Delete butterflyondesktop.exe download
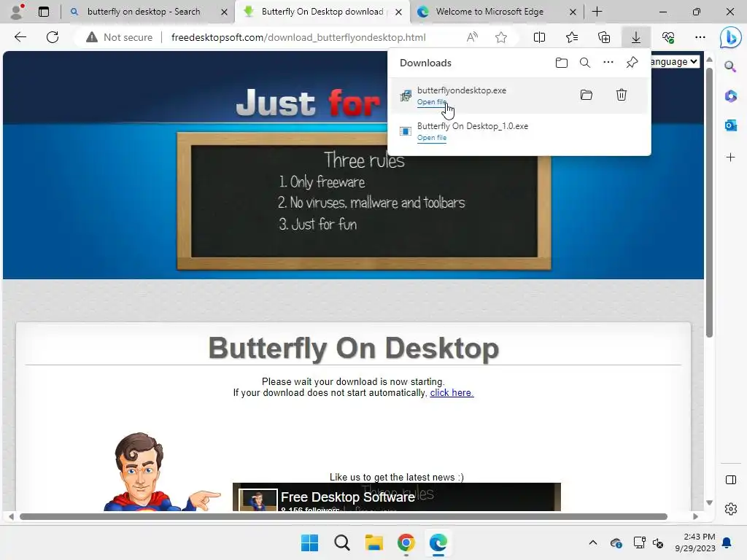Screen dimensions: 747x560 point(622,95)
